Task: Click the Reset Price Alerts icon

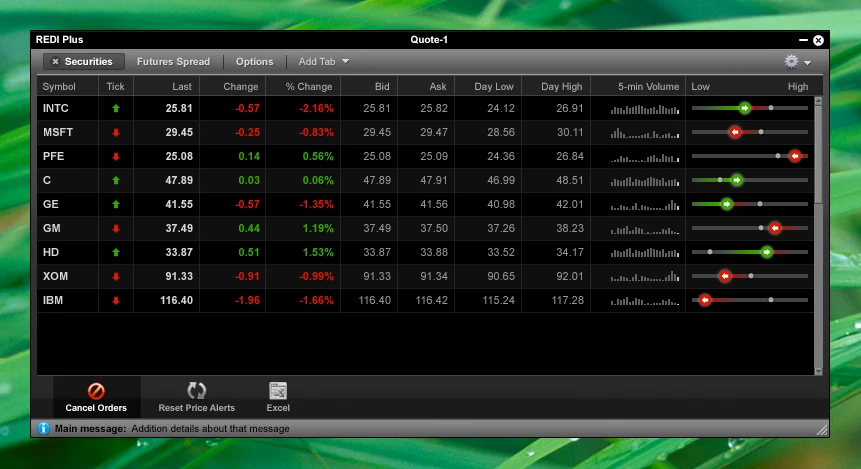Action: pos(196,390)
